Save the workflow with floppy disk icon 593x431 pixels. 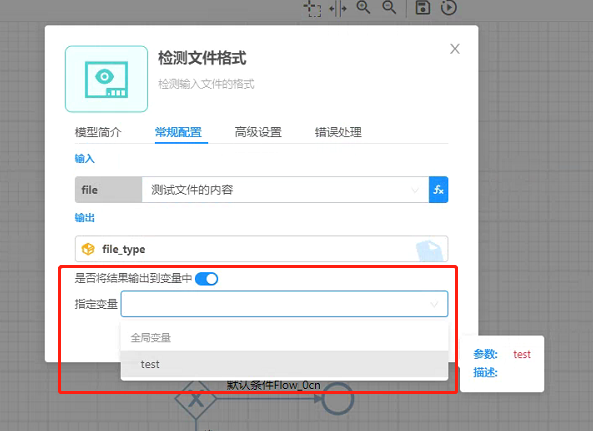pos(423,7)
